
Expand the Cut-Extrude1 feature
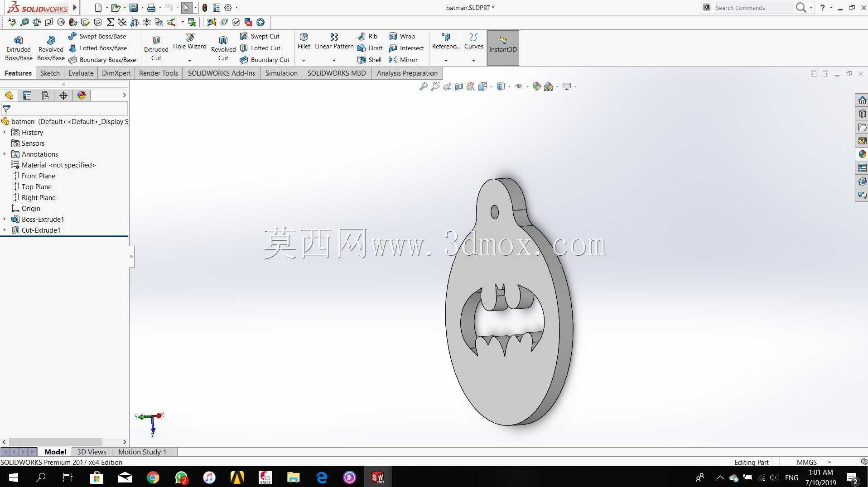click(5, 230)
